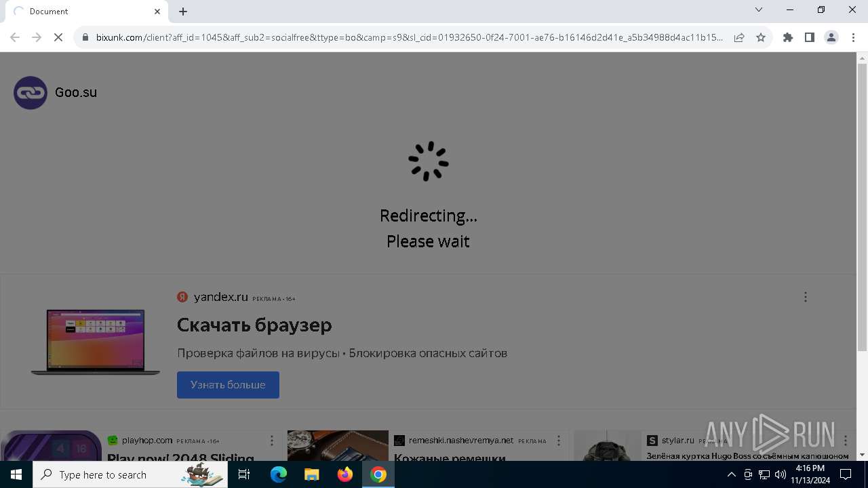Viewport: 868px width, 488px height.
Task: Open playhop ad options menu
Action: point(272,441)
